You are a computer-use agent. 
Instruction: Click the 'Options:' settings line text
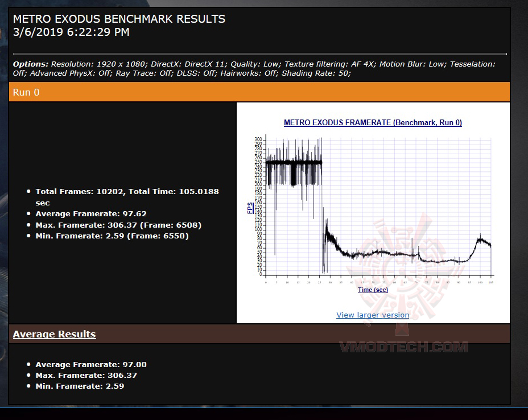pyautogui.click(x=254, y=69)
